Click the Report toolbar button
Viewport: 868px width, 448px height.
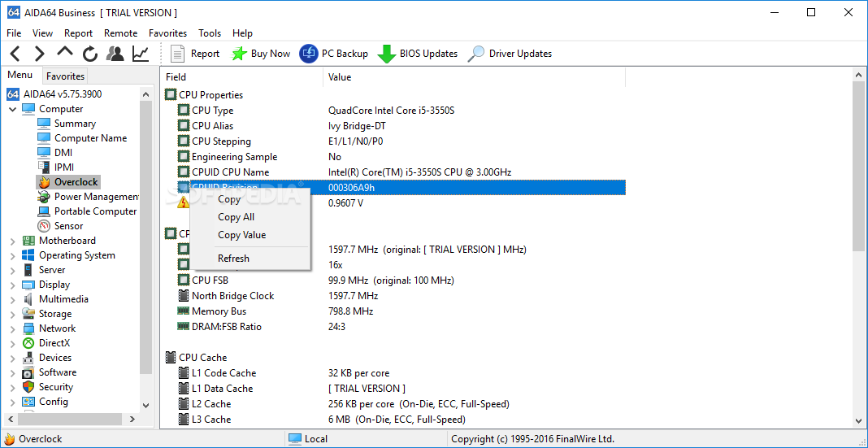pyautogui.click(x=194, y=54)
